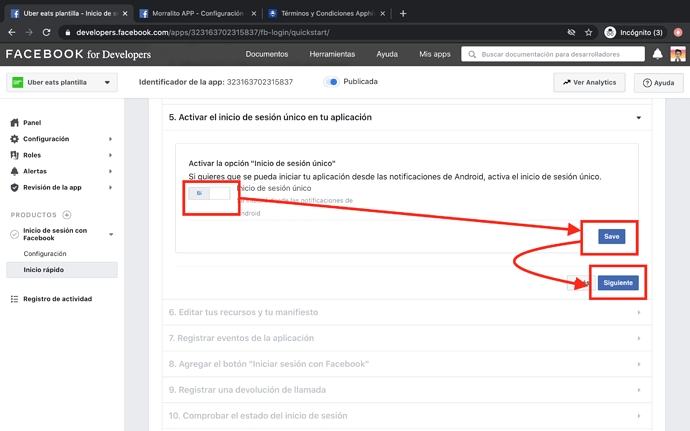690x431 pixels.
Task: Click the developer documentation search field
Action: pyautogui.click(x=551, y=54)
